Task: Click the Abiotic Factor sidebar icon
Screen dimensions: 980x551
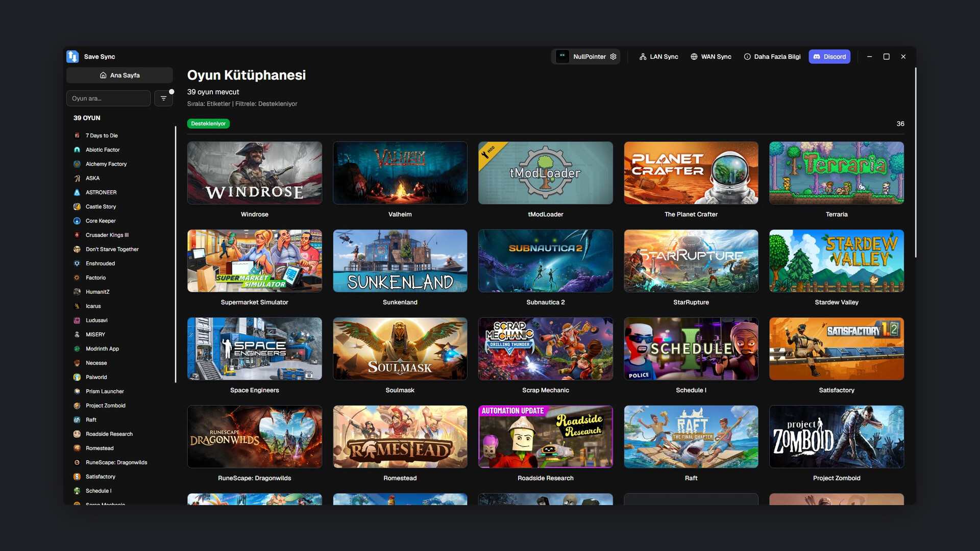Action: coord(77,150)
